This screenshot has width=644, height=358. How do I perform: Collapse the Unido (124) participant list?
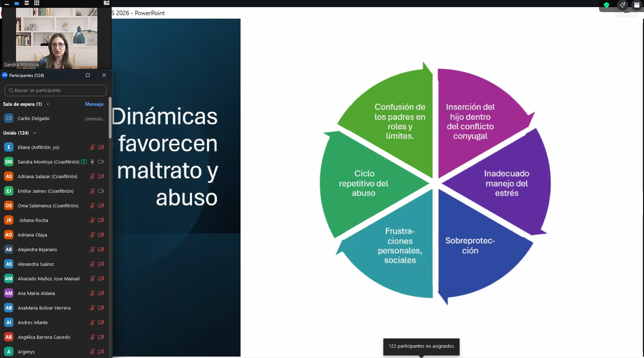pos(35,133)
